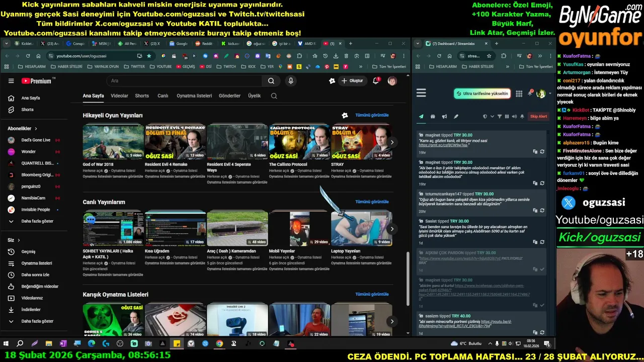The image size is (644, 362).
Task: Open the events filter funnel in Streamlabs
Action: click(x=500, y=117)
